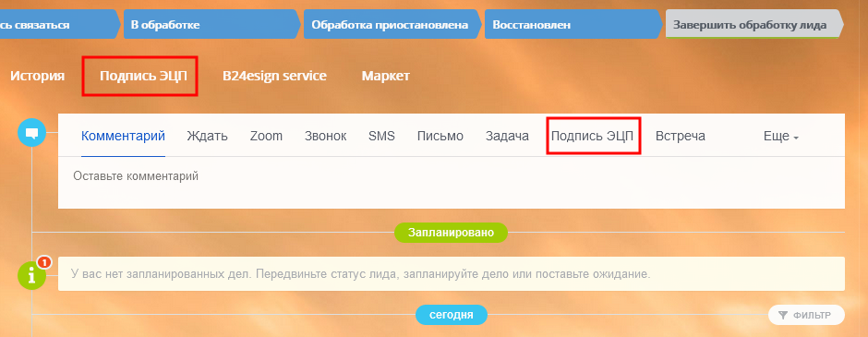The image size is (868, 337).
Task: Select the Звонок tab
Action: tap(325, 136)
